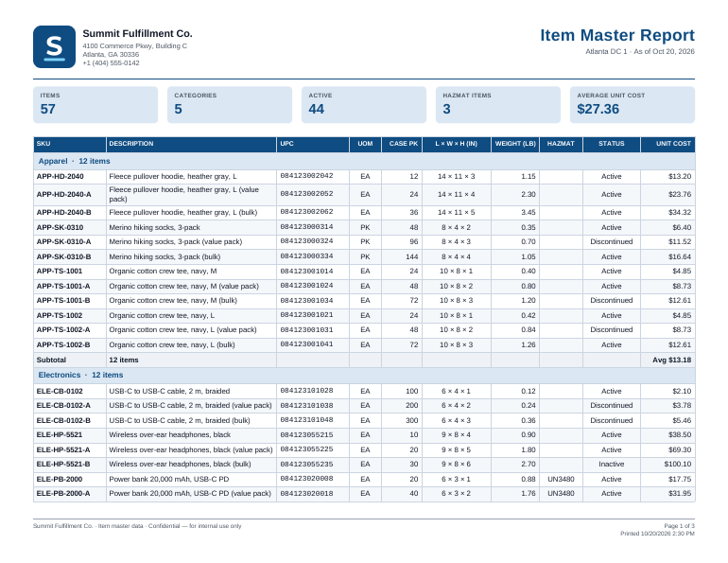
Task: Select SKU APP-HD-2040-B
Action: (64, 212)
